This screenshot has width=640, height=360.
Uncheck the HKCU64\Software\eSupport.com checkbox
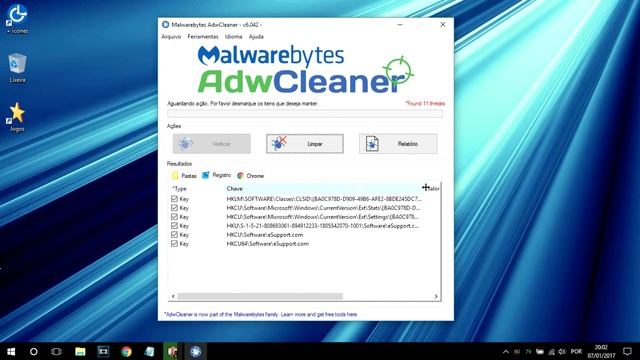(174, 244)
